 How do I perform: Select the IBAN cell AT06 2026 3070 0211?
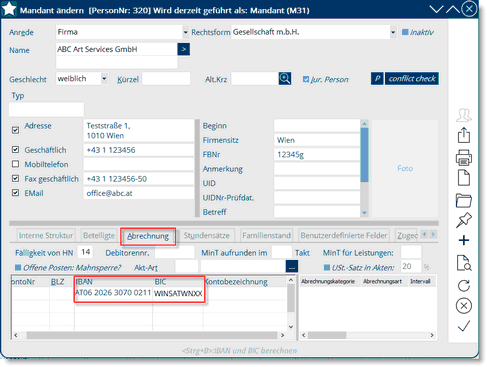(x=113, y=293)
